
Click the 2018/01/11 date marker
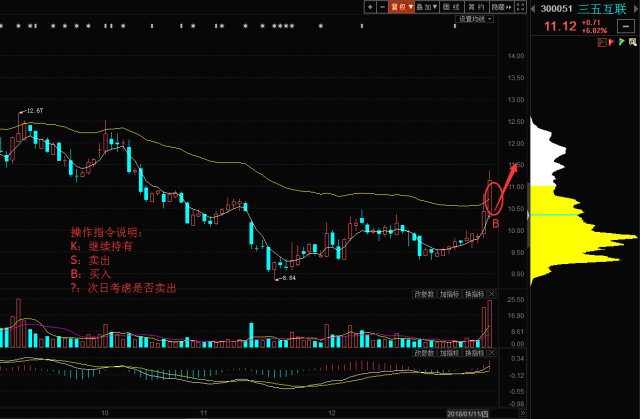click(x=466, y=412)
